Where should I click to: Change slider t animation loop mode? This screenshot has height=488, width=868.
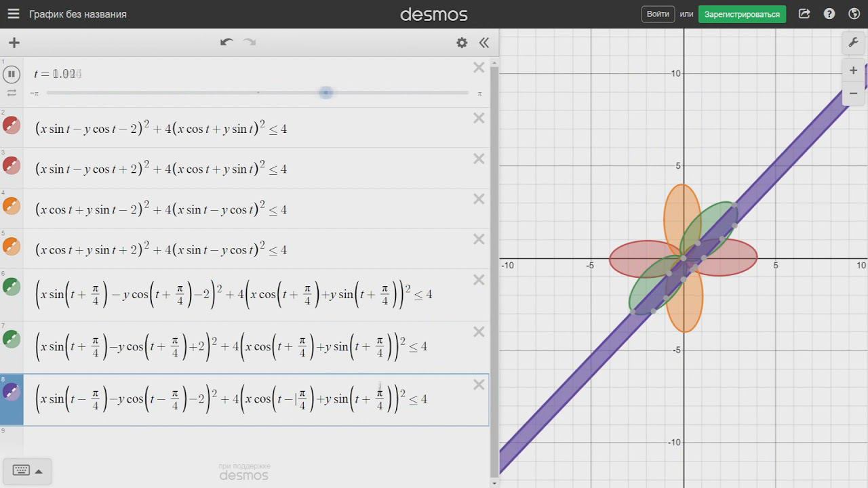click(x=12, y=93)
